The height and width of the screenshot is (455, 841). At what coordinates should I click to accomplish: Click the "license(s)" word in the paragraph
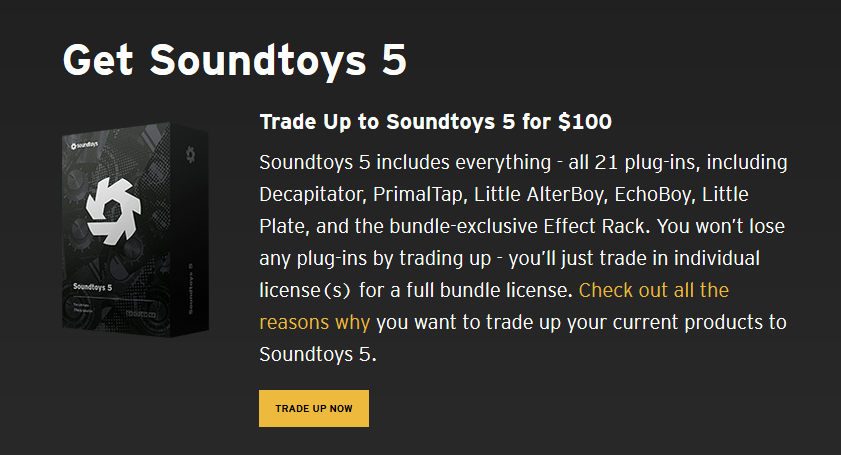point(304,290)
